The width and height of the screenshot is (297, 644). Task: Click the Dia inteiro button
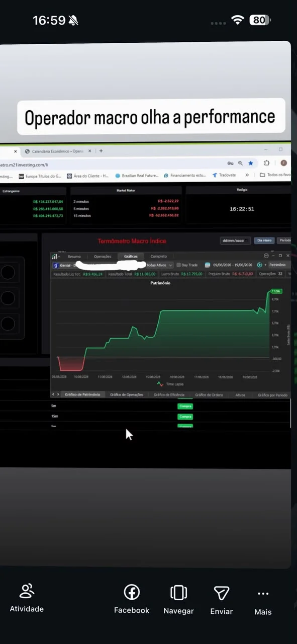[x=264, y=240]
